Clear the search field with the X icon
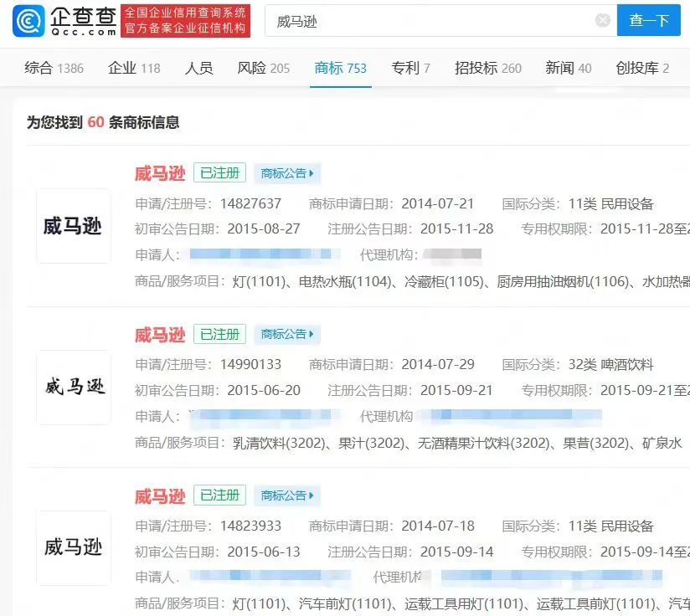Image resolution: width=690 pixels, height=616 pixels. coord(602,20)
